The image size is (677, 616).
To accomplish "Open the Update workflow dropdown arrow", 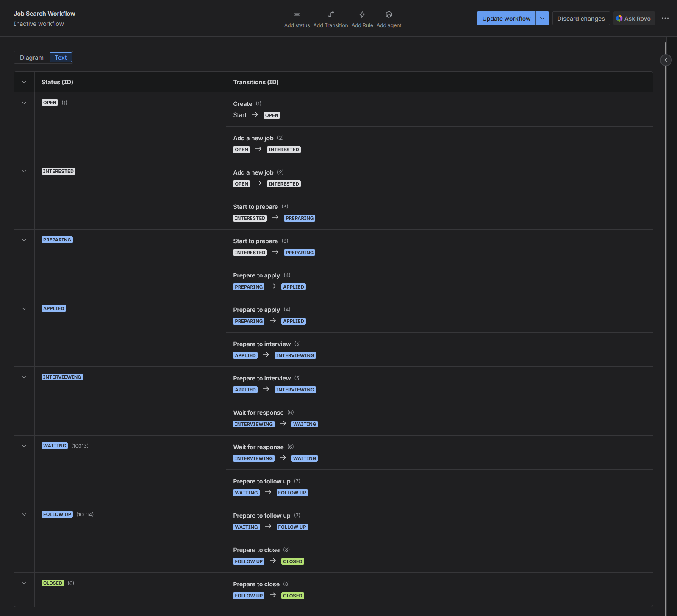I will pos(542,18).
